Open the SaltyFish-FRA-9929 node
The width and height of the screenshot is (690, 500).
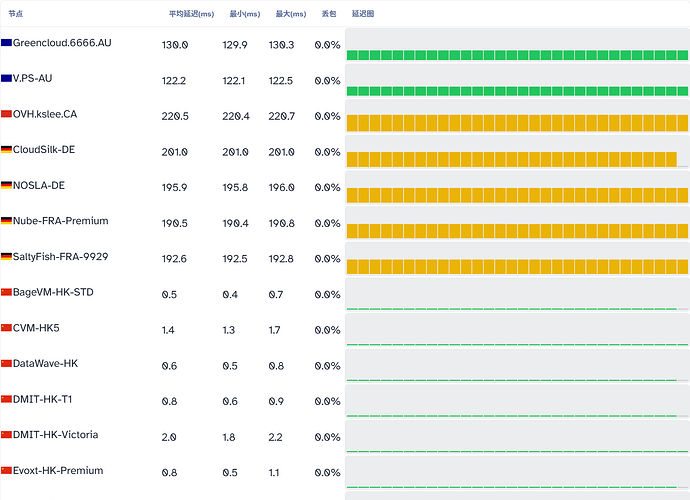click(x=61, y=256)
